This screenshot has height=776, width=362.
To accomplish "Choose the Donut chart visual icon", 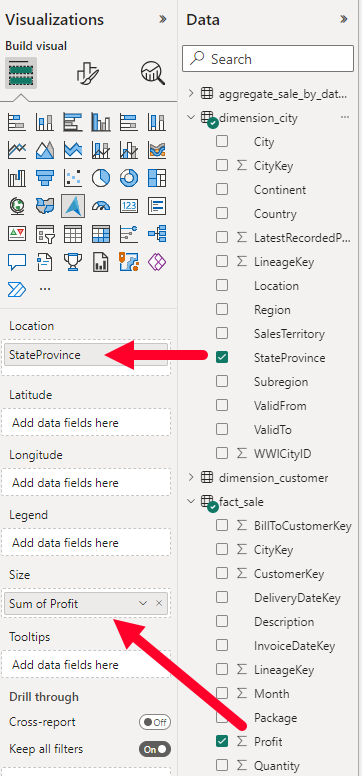I will coord(129,178).
